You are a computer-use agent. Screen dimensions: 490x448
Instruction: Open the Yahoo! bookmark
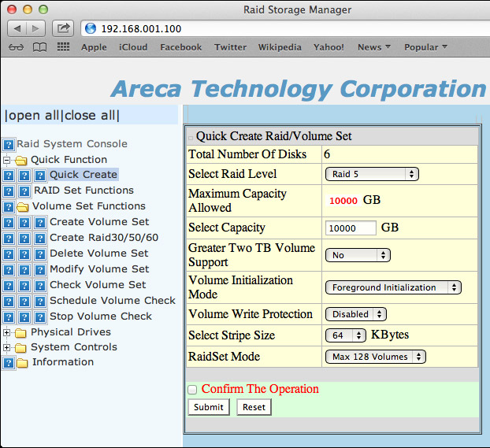pos(329,47)
